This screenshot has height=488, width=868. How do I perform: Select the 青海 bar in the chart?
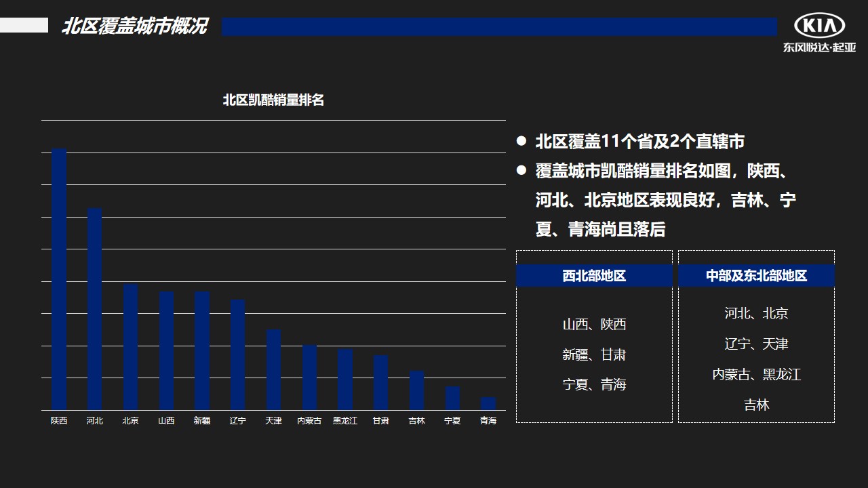(x=488, y=404)
